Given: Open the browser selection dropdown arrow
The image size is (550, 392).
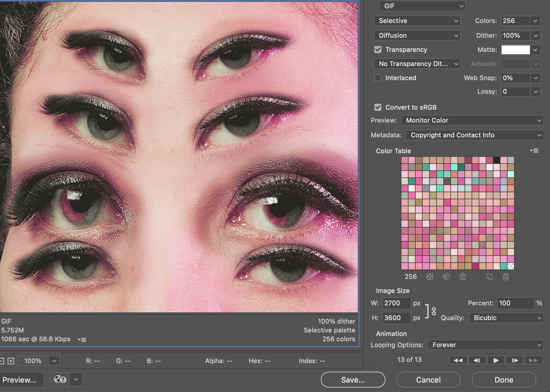Looking at the screenshot, I should pyautogui.click(x=76, y=379).
